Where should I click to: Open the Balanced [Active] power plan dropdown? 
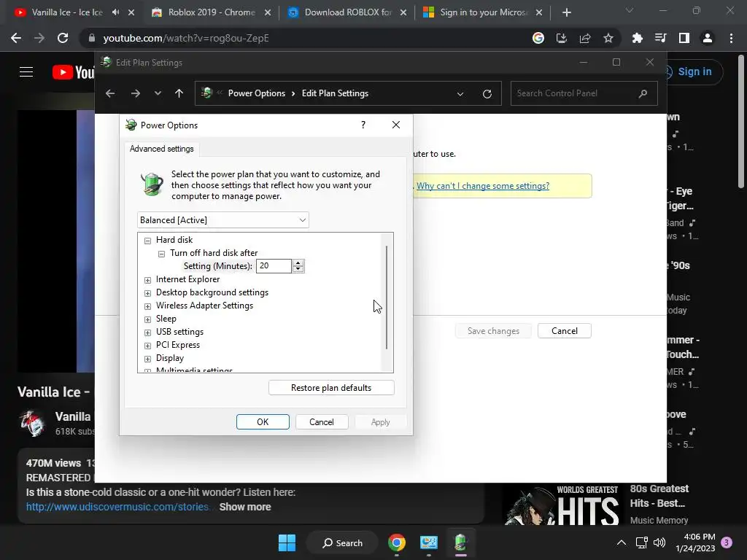(x=223, y=220)
